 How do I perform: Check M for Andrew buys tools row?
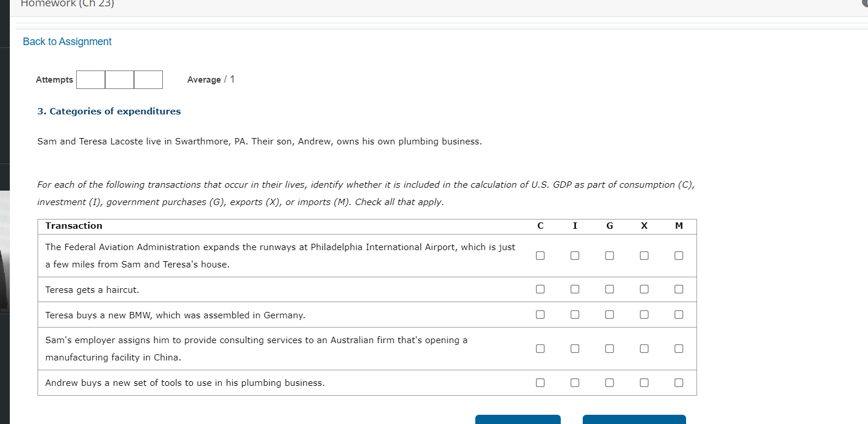[679, 382]
